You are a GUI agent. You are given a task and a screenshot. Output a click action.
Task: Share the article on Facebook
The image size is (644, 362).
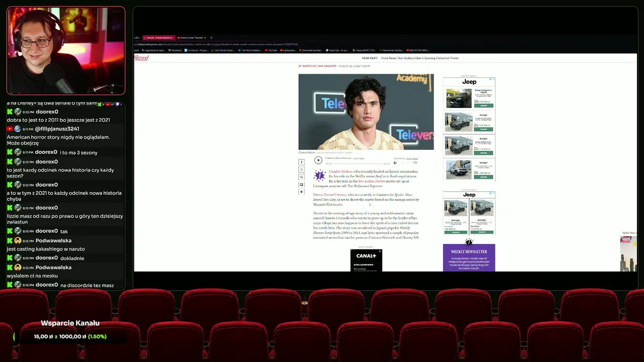pyautogui.click(x=301, y=162)
